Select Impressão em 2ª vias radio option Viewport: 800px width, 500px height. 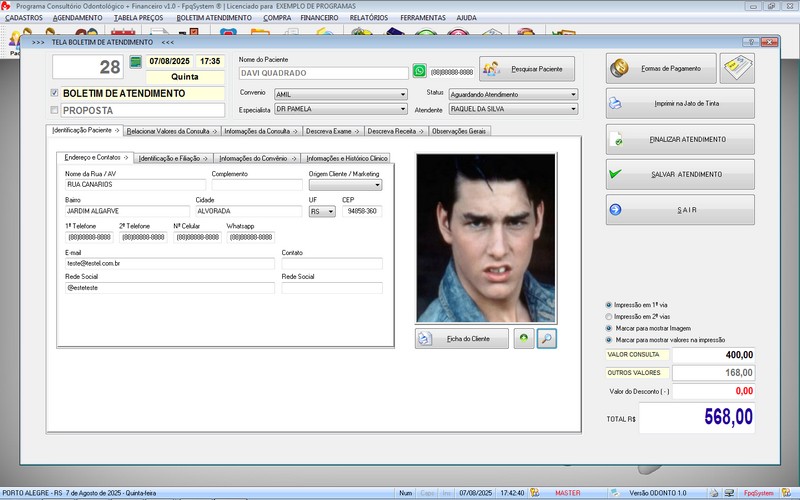click(x=609, y=316)
